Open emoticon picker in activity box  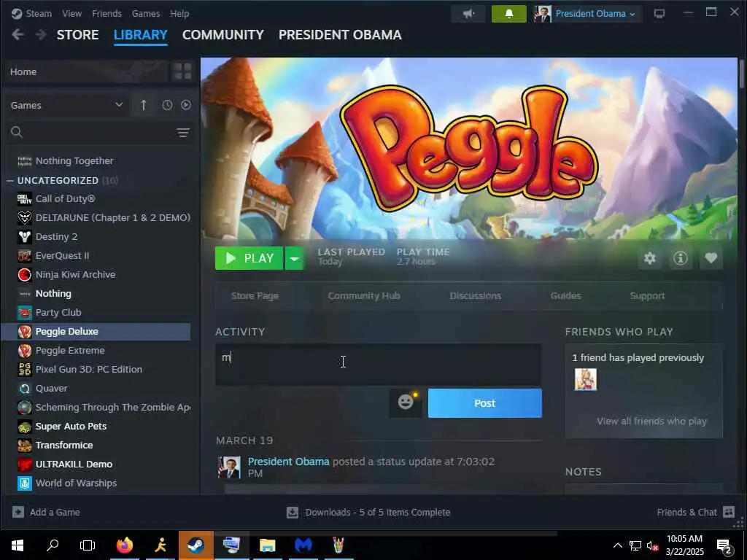coord(406,402)
